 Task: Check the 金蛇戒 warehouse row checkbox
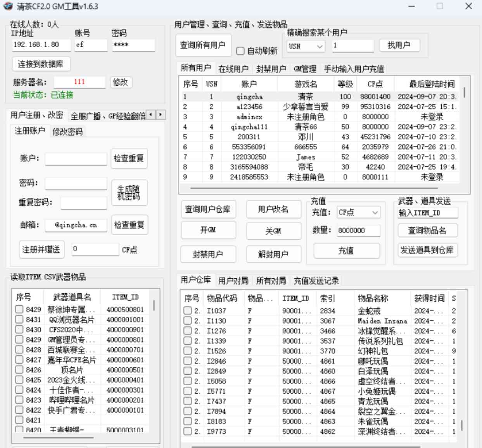point(188,310)
